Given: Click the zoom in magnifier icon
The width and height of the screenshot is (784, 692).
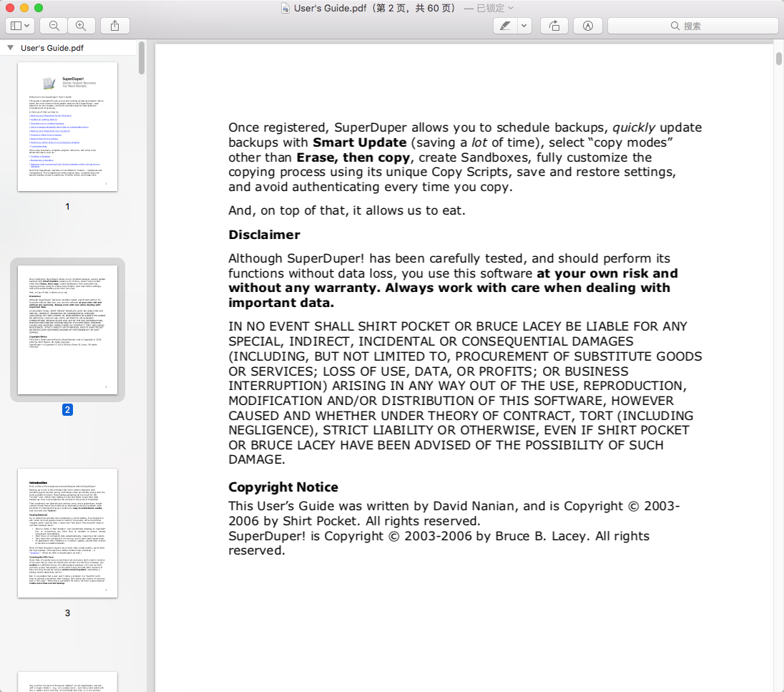Looking at the screenshot, I should (81, 26).
